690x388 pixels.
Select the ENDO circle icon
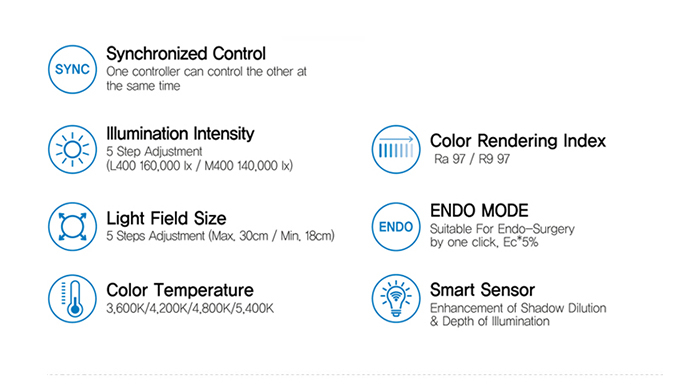coord(396,227)
